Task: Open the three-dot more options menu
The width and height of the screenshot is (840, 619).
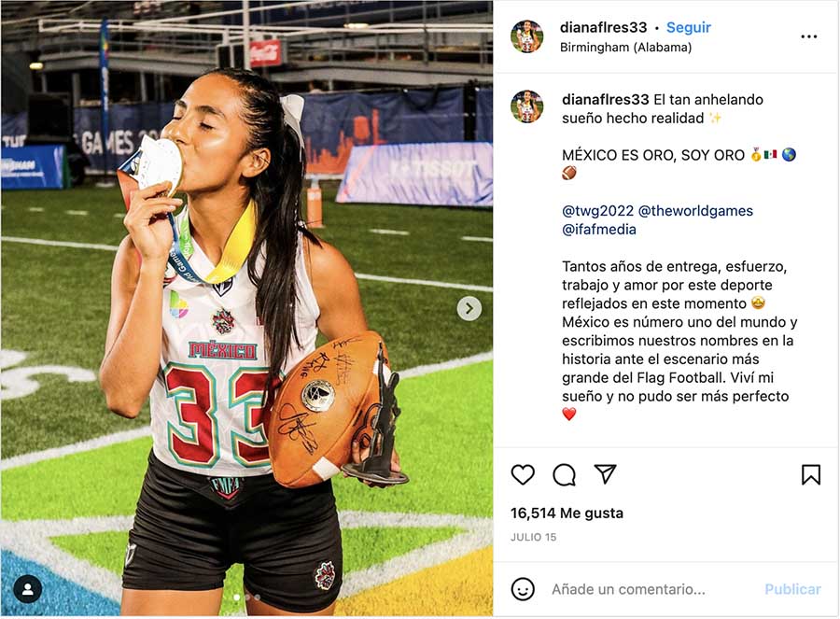Action: point(809,36)
